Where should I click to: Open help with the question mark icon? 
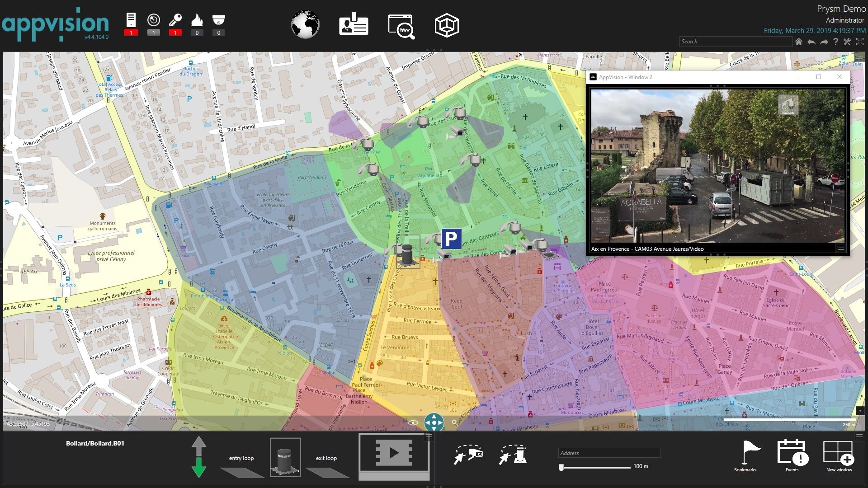(x=835, y=42)
